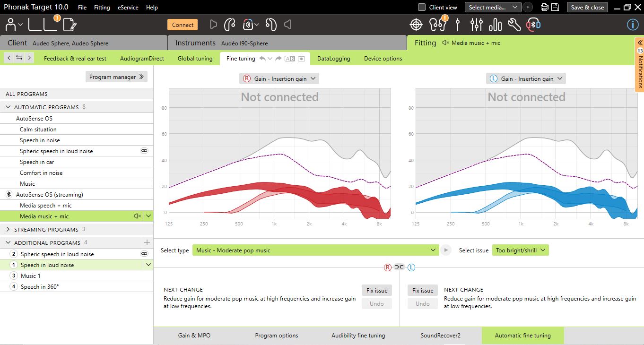The height and width of the screenshot is (345, 644).
Task: Click the mute-right speaker icon in top toolbar
Action: pos(213,25)
